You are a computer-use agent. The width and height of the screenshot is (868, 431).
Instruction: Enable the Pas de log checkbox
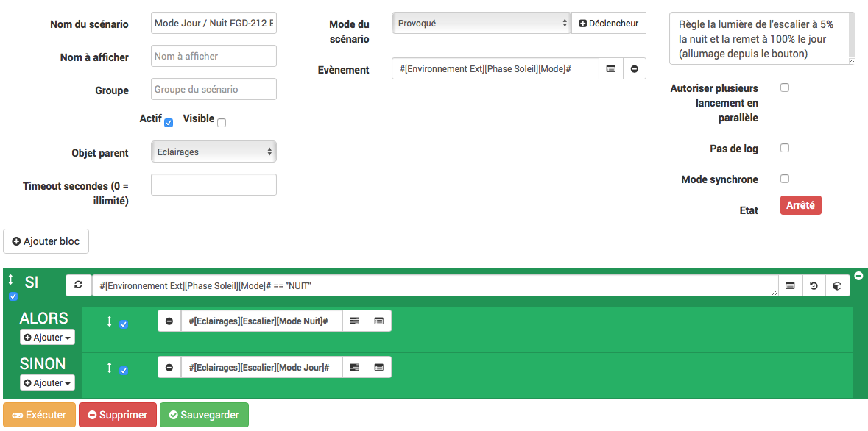point(785,148)
